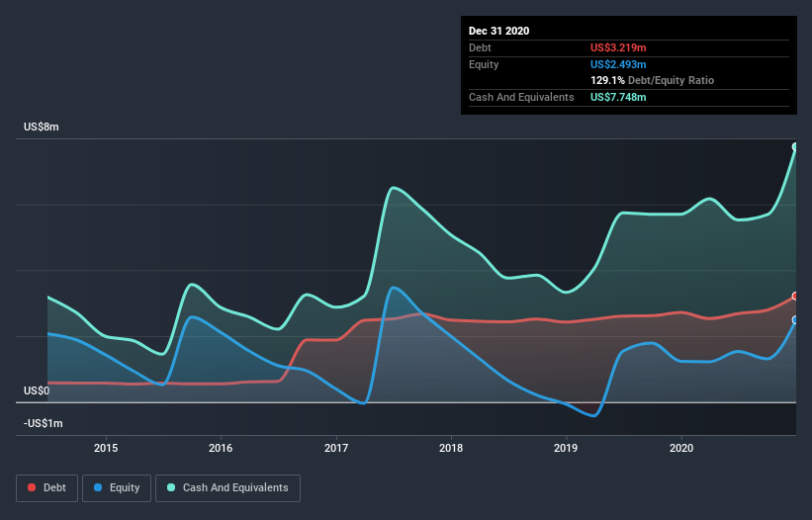This screenshot has width=812, height=520.
Task: Click the Debt label in the tooltip
Action: pyautogui.click(x=480, y=48)
